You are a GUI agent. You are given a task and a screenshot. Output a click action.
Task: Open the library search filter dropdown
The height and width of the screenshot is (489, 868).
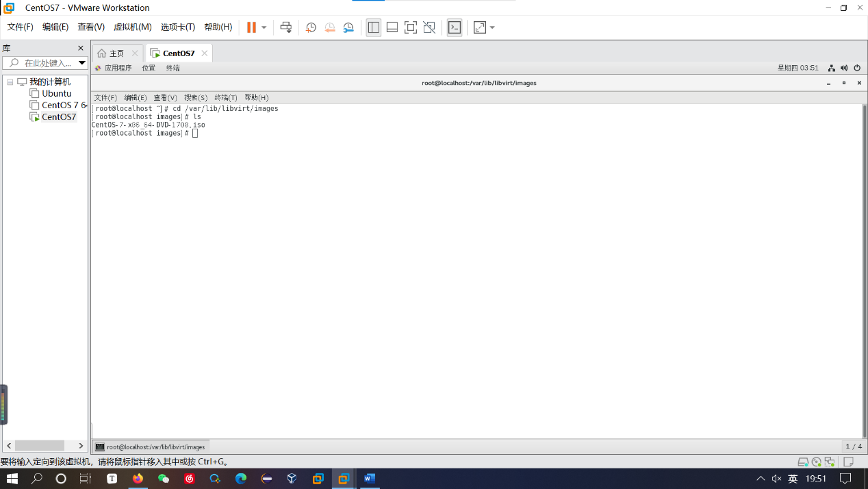point(82,63)
